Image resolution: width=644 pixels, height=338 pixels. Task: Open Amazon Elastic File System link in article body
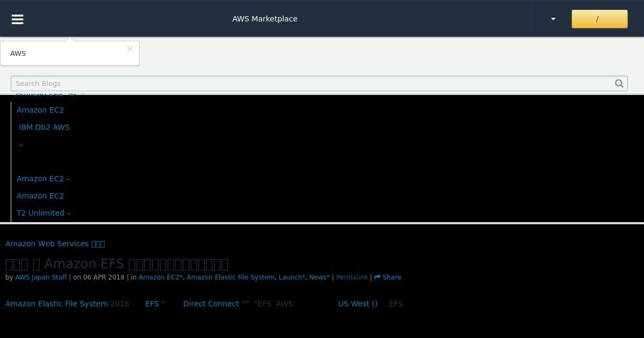tap(56, 304)
